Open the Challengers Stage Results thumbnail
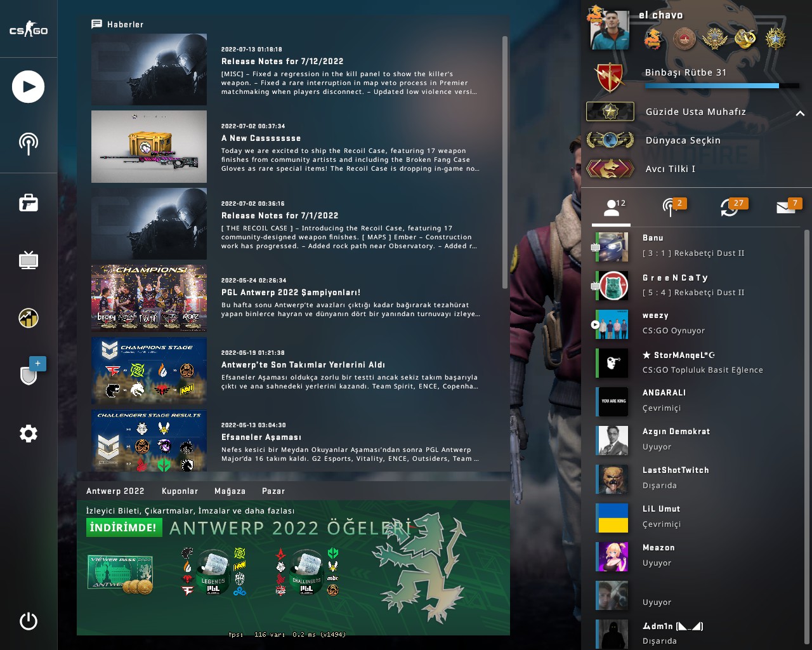 [x=149, y=441]
